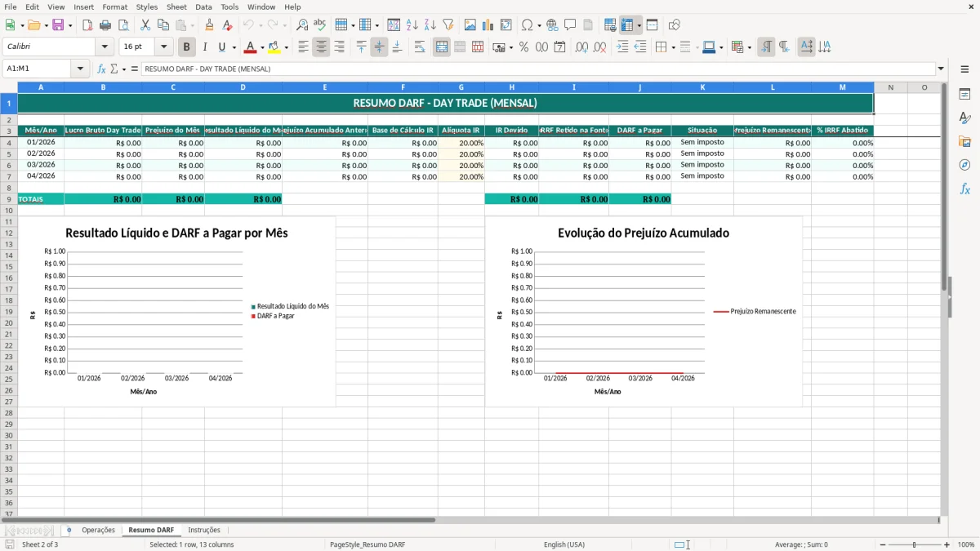Insert an image via toolbar icon
Screen dimensions: 980x551
click(470, 25)
